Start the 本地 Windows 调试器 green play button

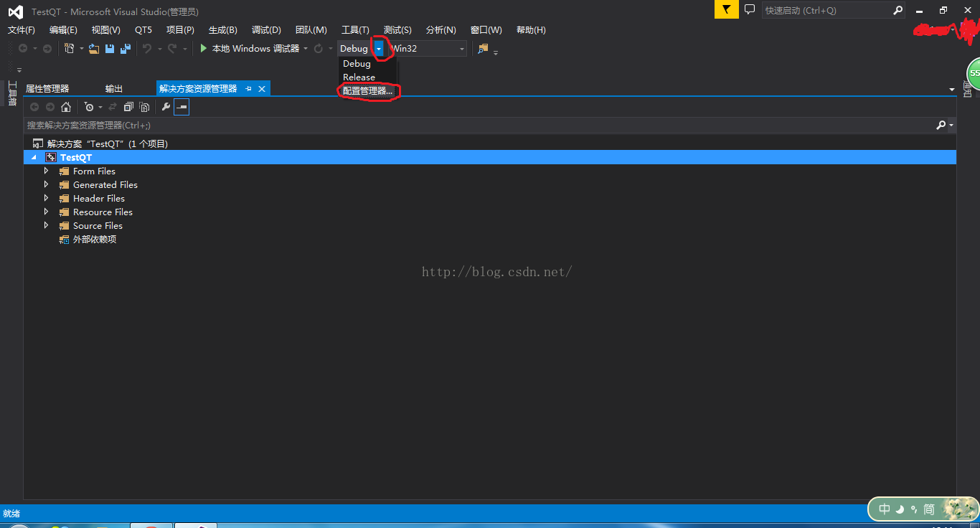pyautogui.click(x=204, y=48)
